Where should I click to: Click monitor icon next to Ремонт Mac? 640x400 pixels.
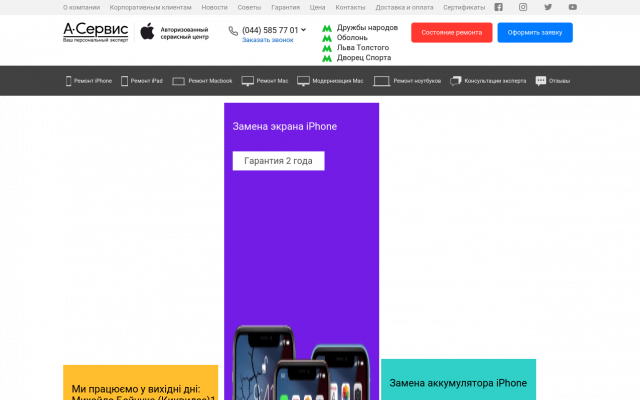pyautogui.click(x=247, y=81)
